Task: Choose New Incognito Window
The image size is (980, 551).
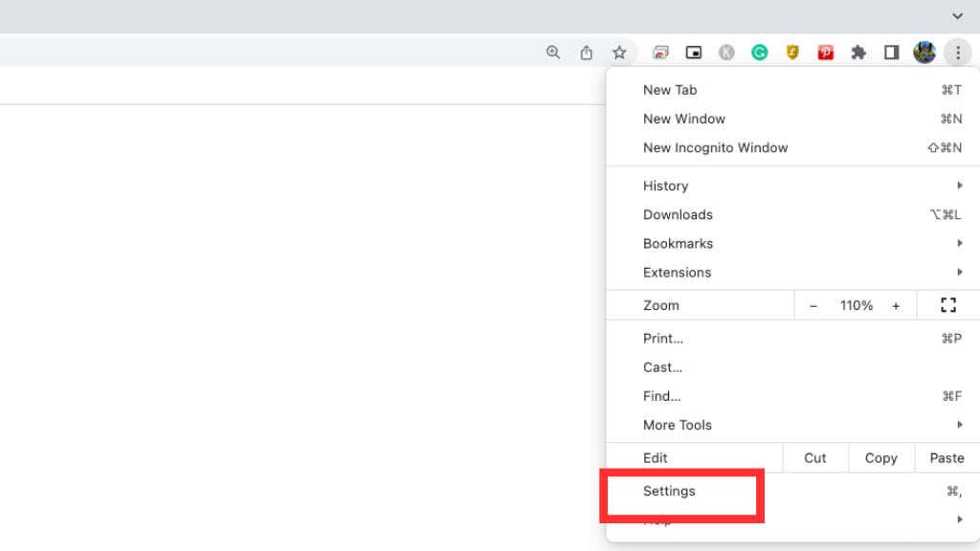Action: click(x=715, y=147)
